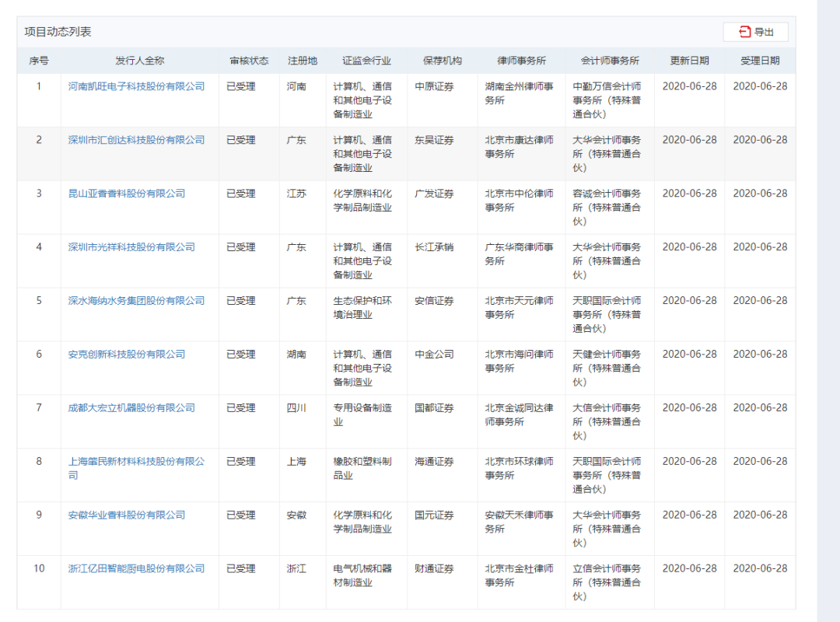Click the 证监会行业 column header

(x=367, y=61)
